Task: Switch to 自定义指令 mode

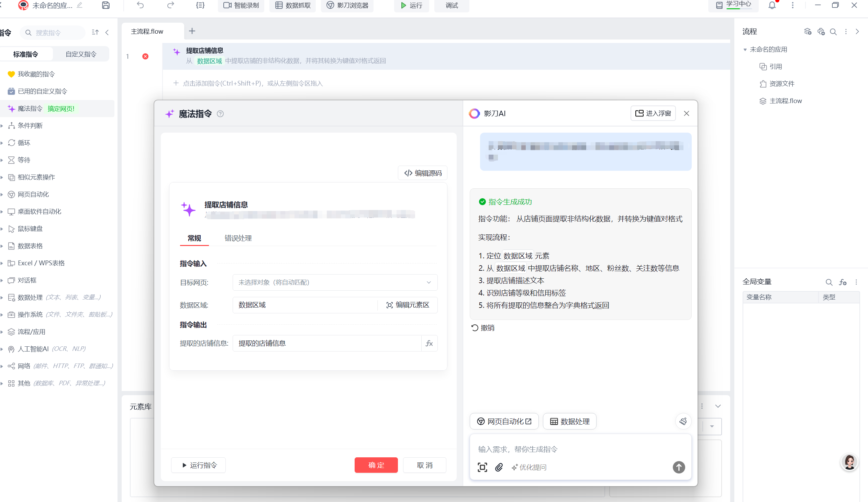Action: point(81,54)
